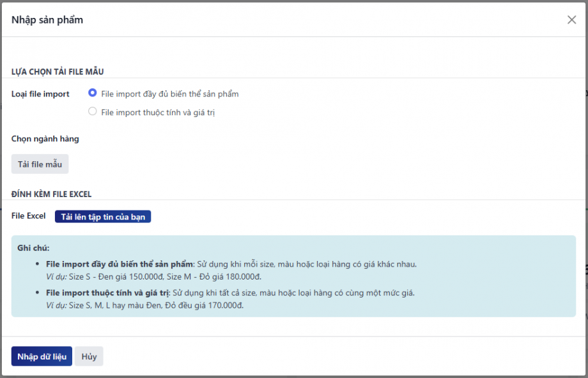This screenshot has height=378, width=588.
Task: Close the Nhập sản phẩm dialog
Action: tap(571, 20)
